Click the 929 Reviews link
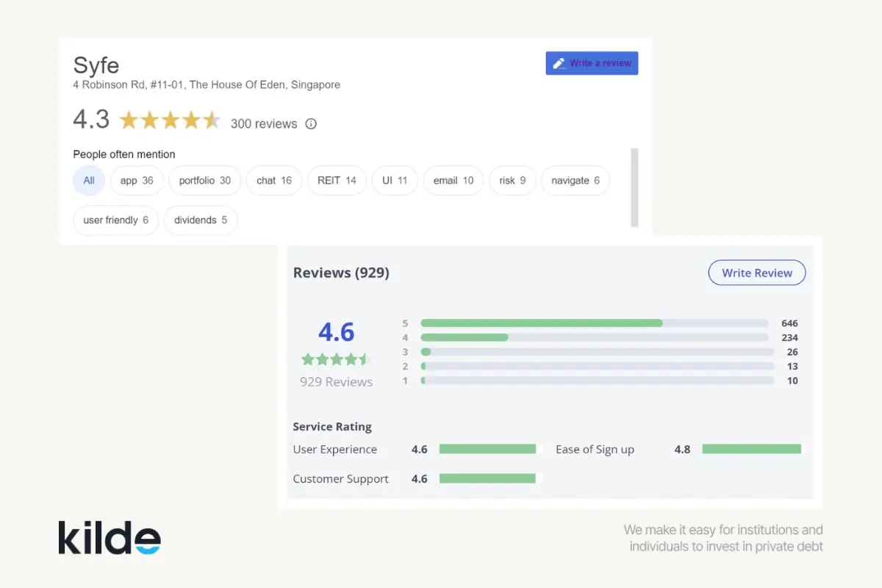Screen dimensions: 882x588 pos(336,381)
